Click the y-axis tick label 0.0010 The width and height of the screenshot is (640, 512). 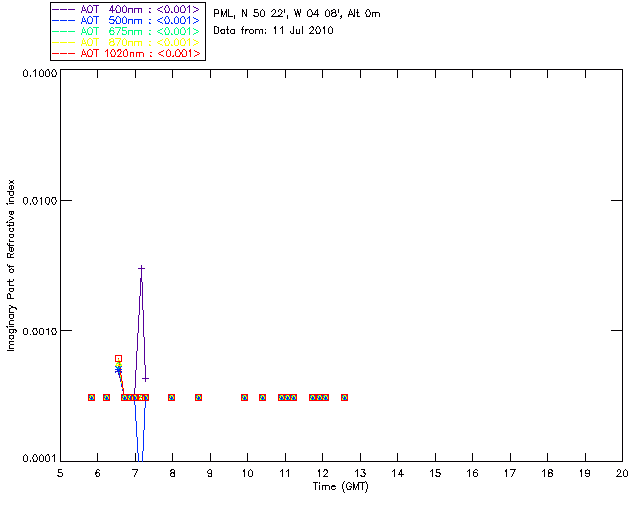click(40, 331)
